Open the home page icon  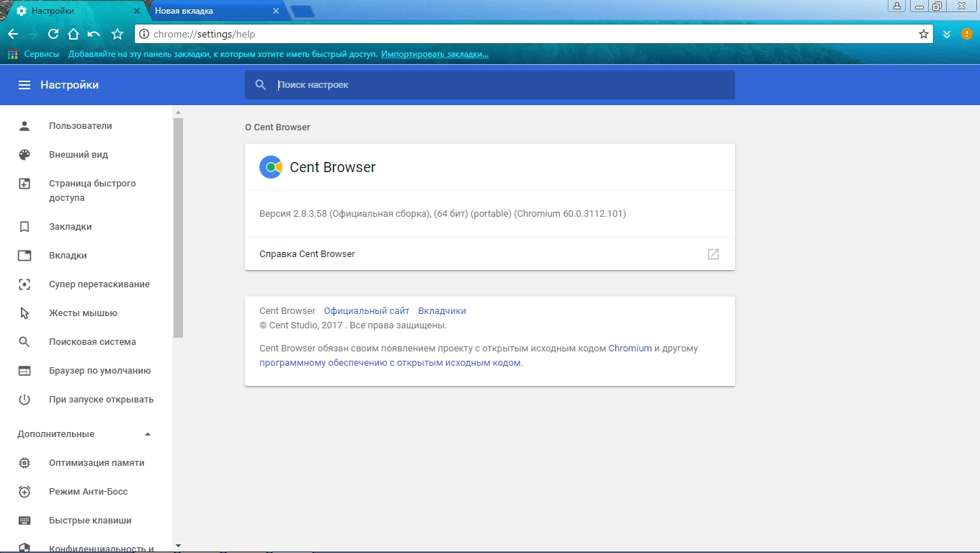click(73, 34)
